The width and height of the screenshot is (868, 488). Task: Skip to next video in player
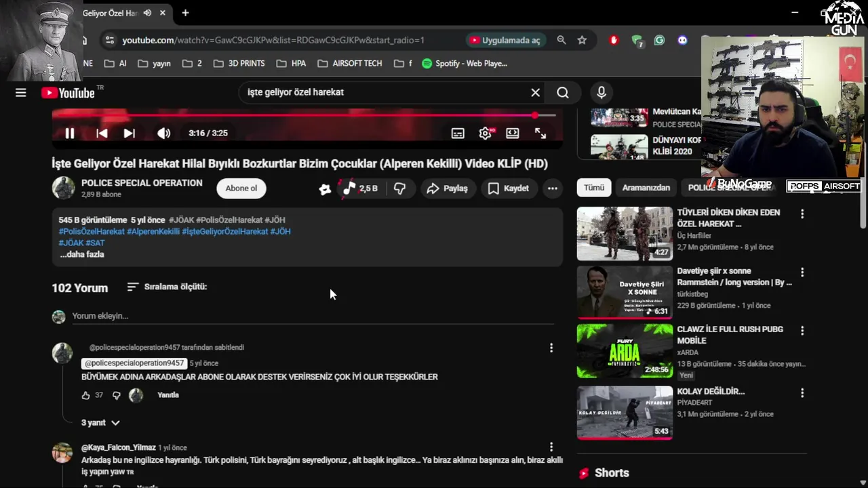click(129, 134)
